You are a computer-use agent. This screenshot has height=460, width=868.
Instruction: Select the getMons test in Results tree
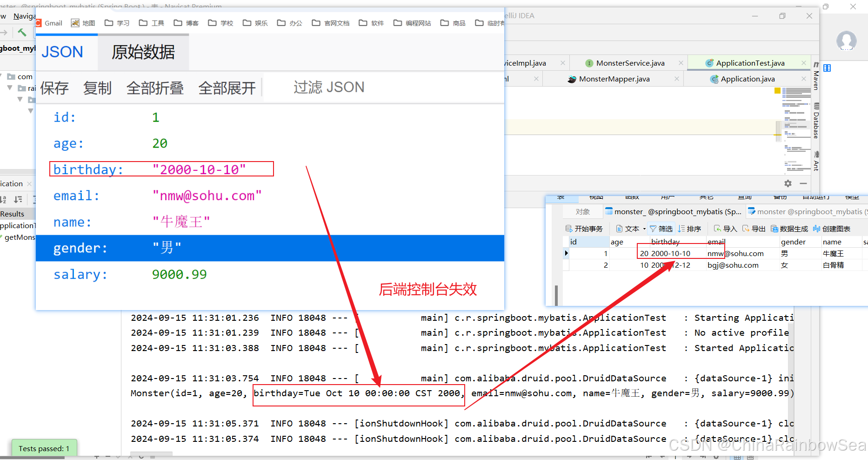pos(19,237)
